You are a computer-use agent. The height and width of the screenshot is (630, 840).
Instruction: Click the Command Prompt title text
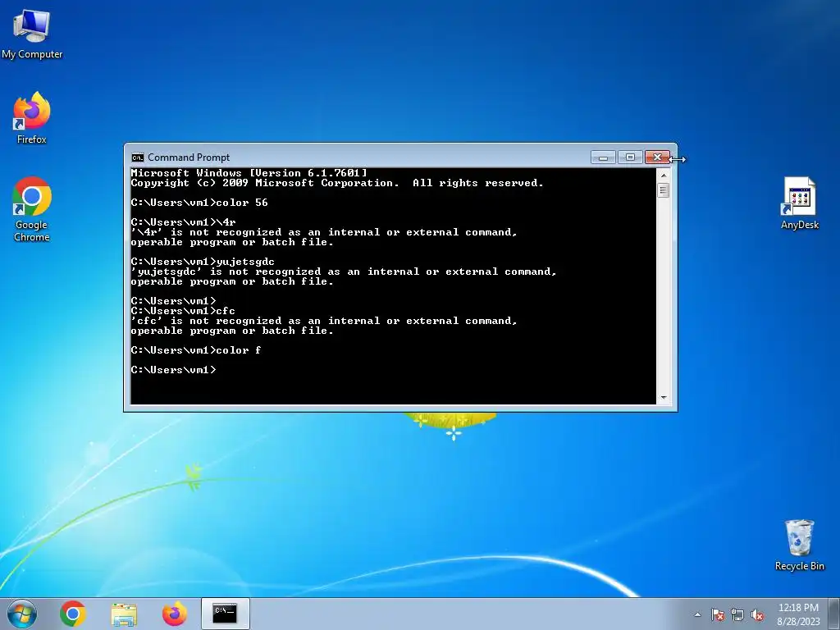click(189, 157)
